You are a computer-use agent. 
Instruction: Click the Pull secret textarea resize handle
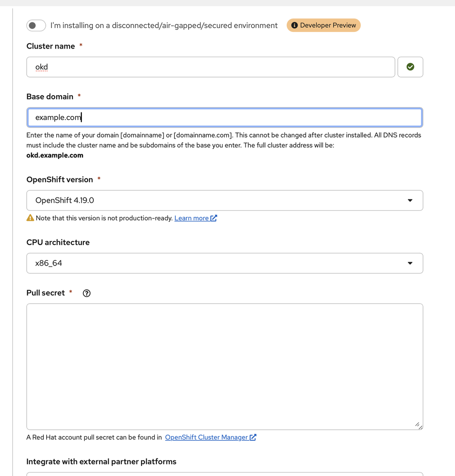tap(418, 425)
